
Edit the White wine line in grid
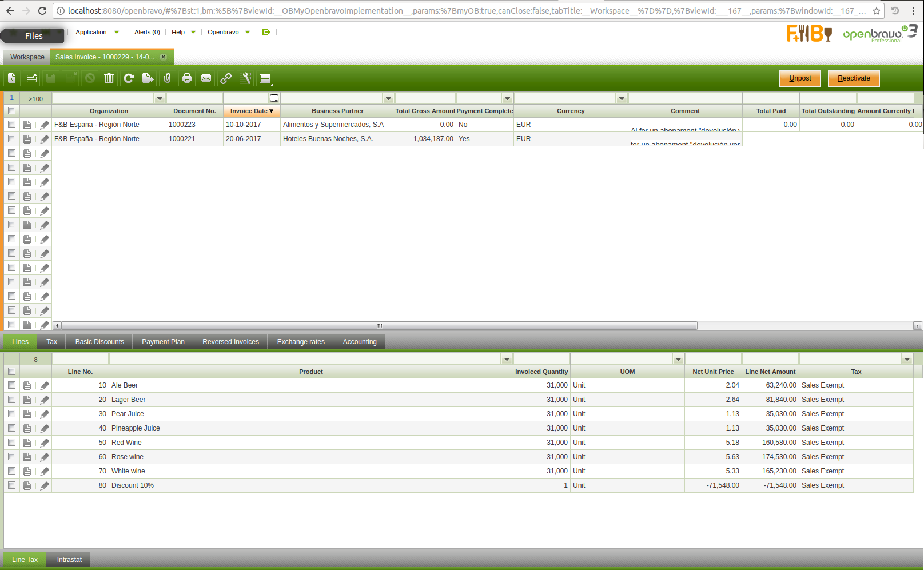45,471
